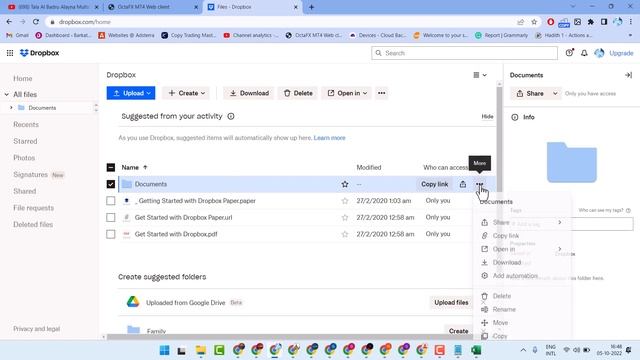This screenshot has width=640, height=360.
Task: Click Copy link in the Documents row
Action: click(x=434, y=184)
